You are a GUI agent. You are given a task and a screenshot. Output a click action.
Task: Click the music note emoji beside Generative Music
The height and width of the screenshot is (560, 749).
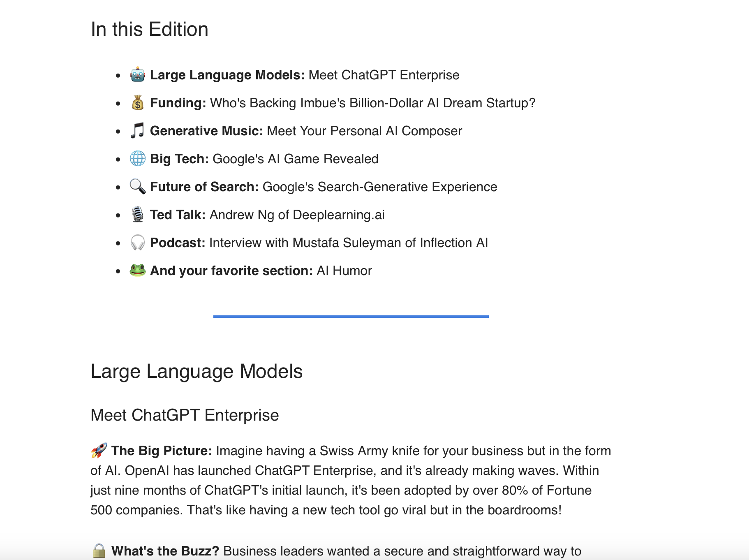[x=138, y=130]
